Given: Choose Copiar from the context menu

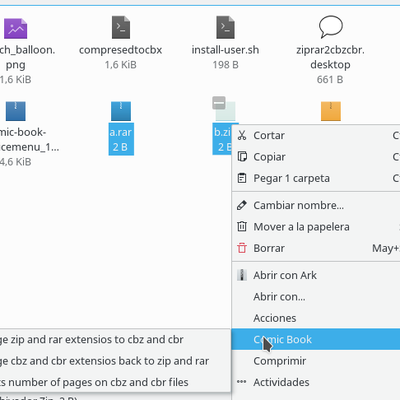Looking at the screenshot, I should tap(316, 157).
